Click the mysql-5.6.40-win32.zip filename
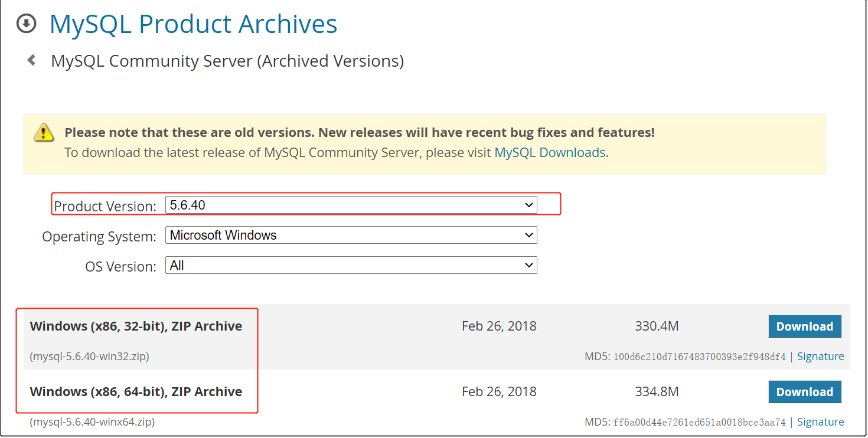This screenshot has height=438, width=868. 89,357
